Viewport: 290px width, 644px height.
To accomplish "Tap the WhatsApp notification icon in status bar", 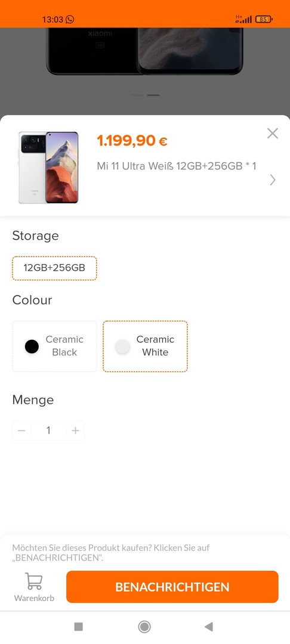I will [x=70, y=19].
